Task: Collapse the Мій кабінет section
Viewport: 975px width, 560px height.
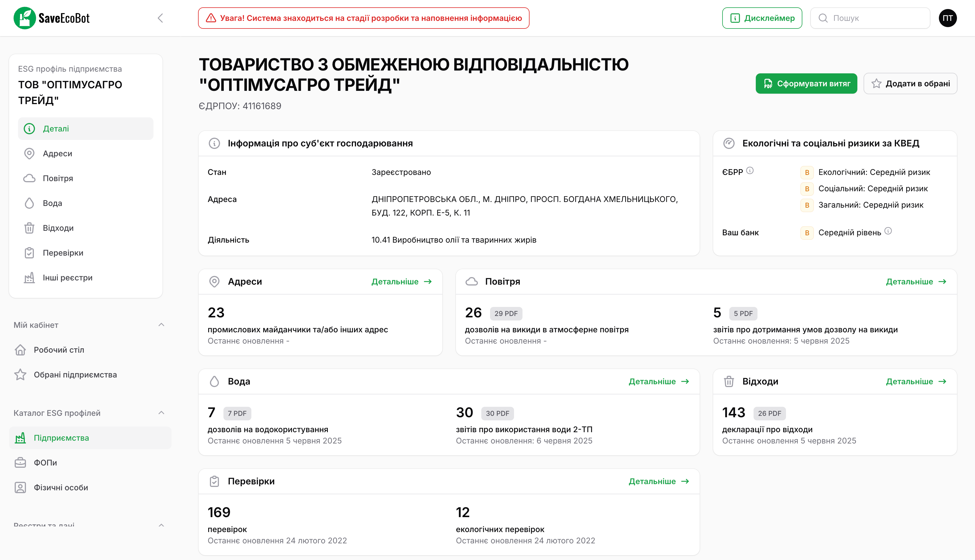Action: (162, 325)
